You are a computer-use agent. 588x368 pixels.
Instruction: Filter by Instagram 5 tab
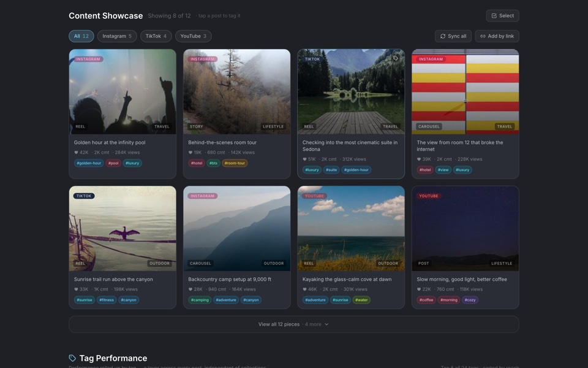tap(117, 36)
